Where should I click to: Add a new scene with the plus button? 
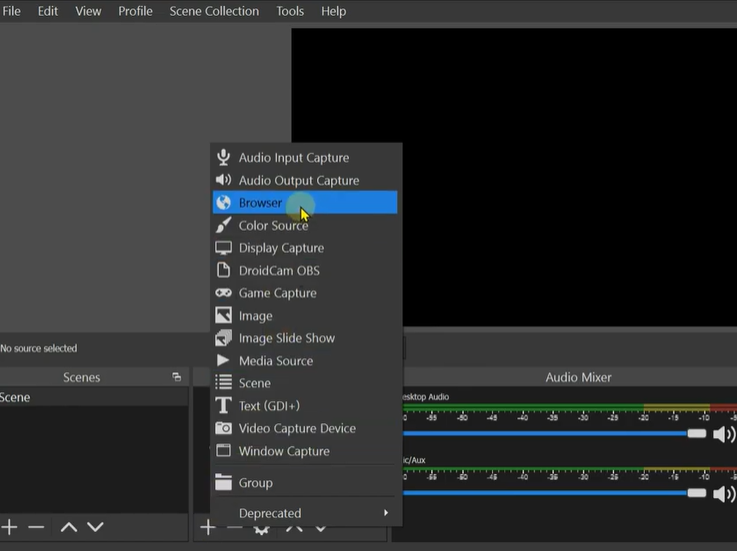point(9,527)
